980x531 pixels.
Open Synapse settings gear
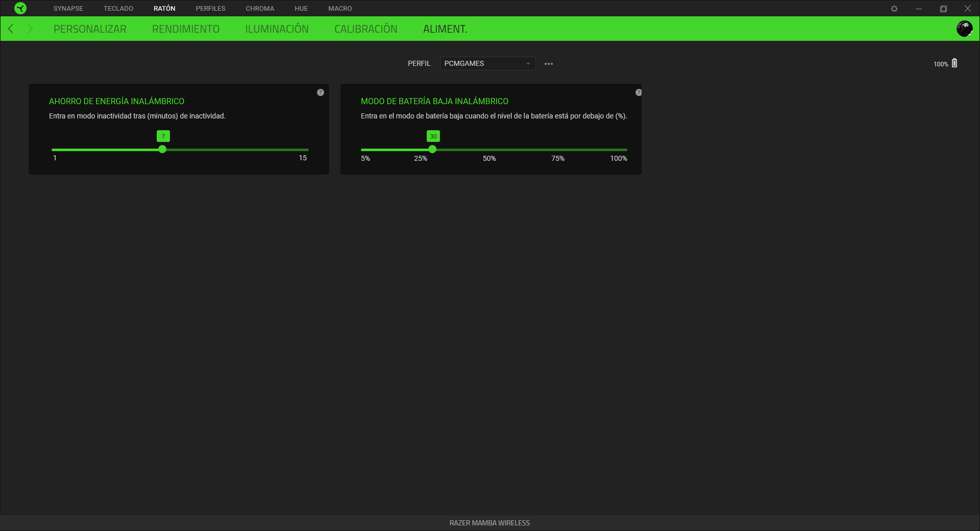click(x=894, y=9)
